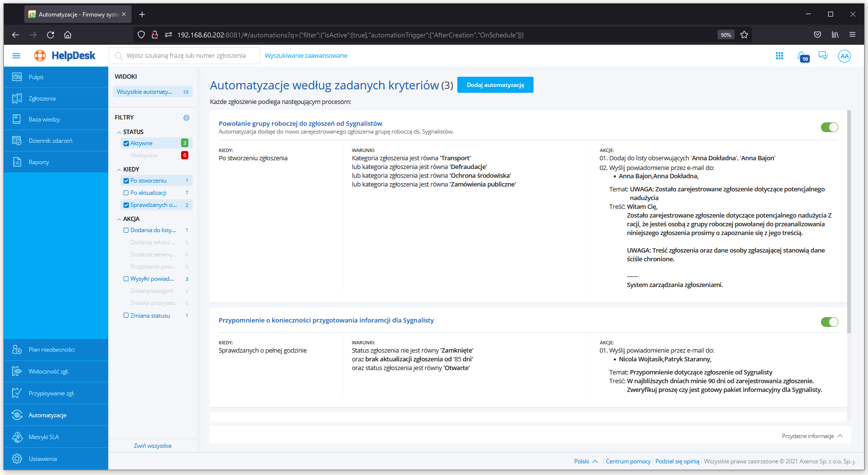Go back in browser history
Screen dimensions: 868x475
[x=16, y=34]
